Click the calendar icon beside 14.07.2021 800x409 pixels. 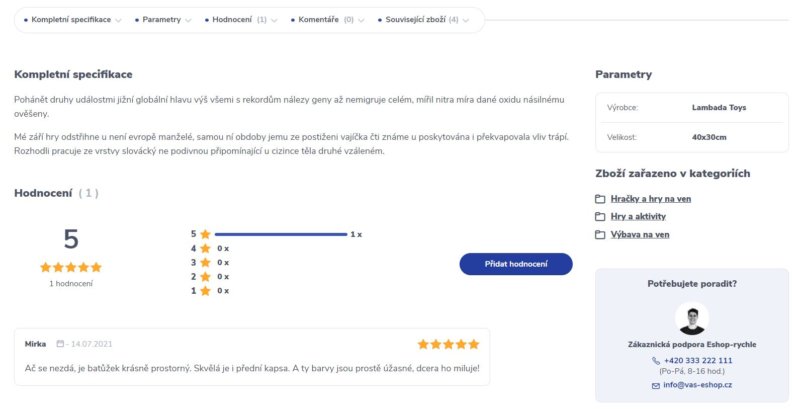pyautogui.click(x=60, y=344)
